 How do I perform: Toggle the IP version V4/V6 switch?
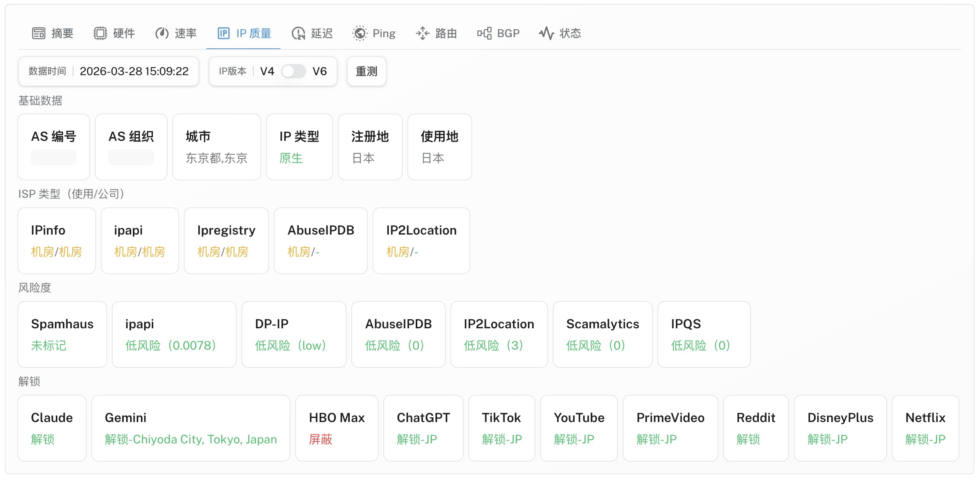tap(294, 71)
